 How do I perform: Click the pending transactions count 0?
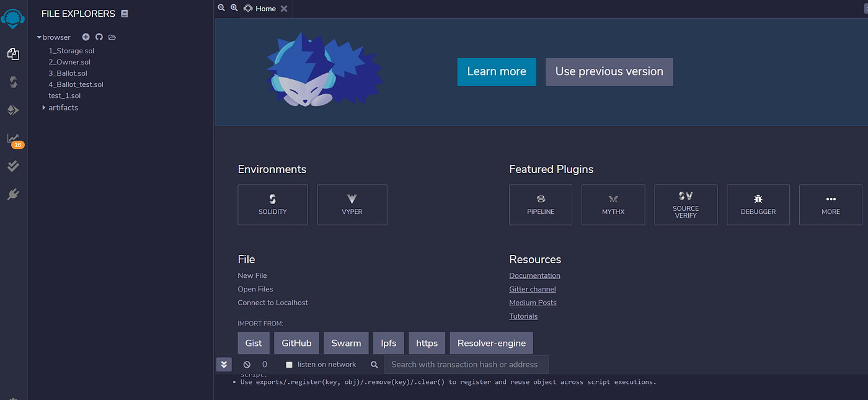pos(265,365)
